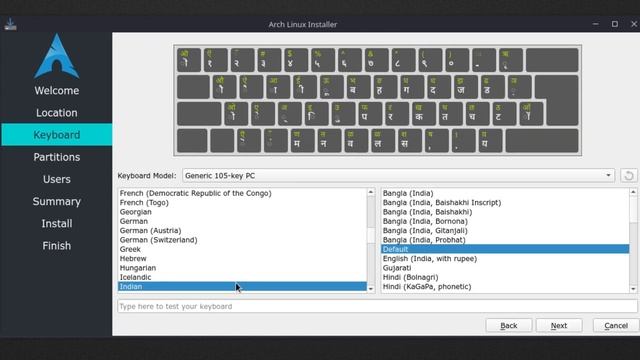Open the Keyboard Model dropdown

point(398,176)
